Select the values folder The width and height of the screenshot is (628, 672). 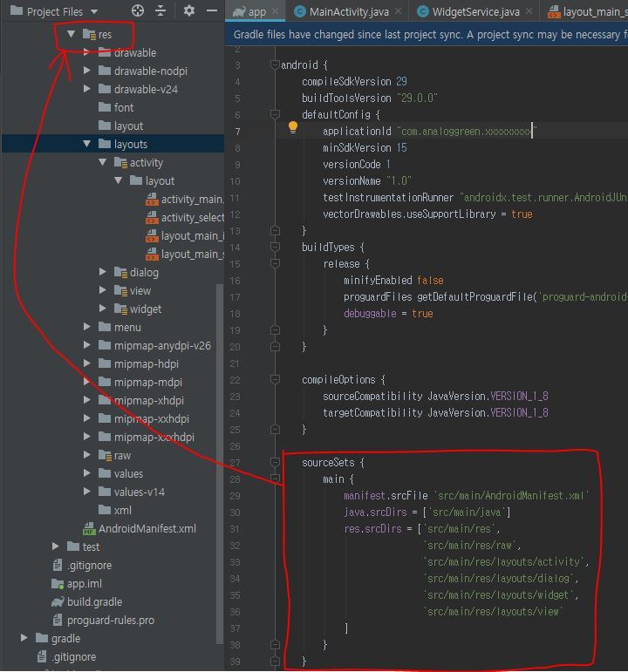[x=120, y=473]
